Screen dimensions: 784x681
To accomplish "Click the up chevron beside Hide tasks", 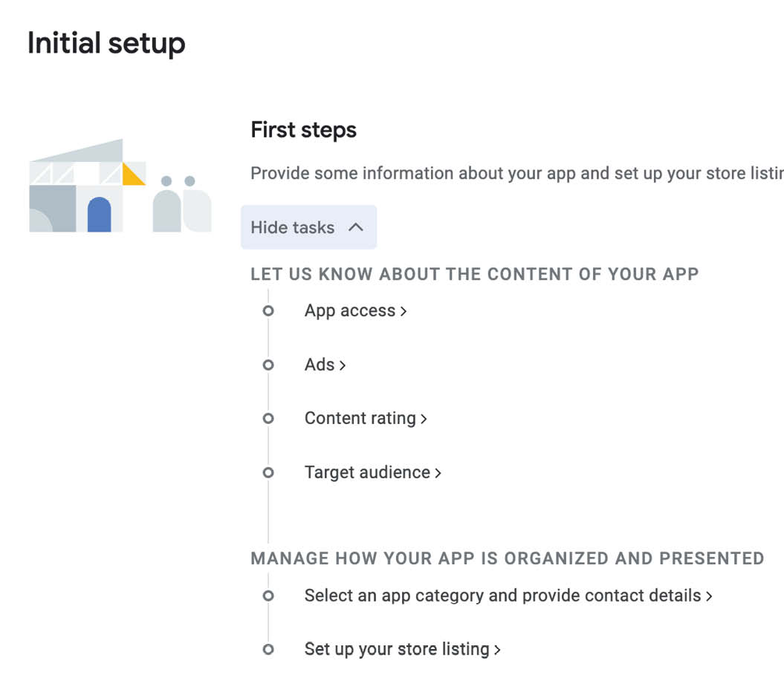I will (356, 227).
